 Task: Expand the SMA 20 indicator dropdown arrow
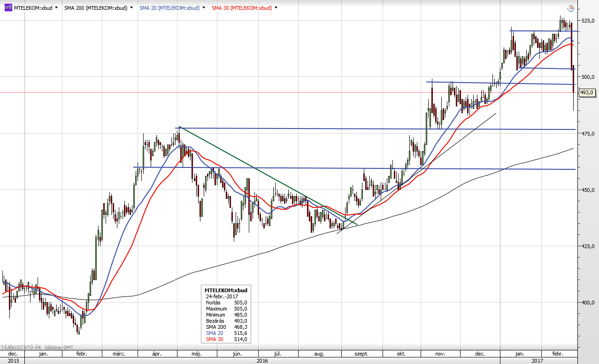tap(203, 8)
